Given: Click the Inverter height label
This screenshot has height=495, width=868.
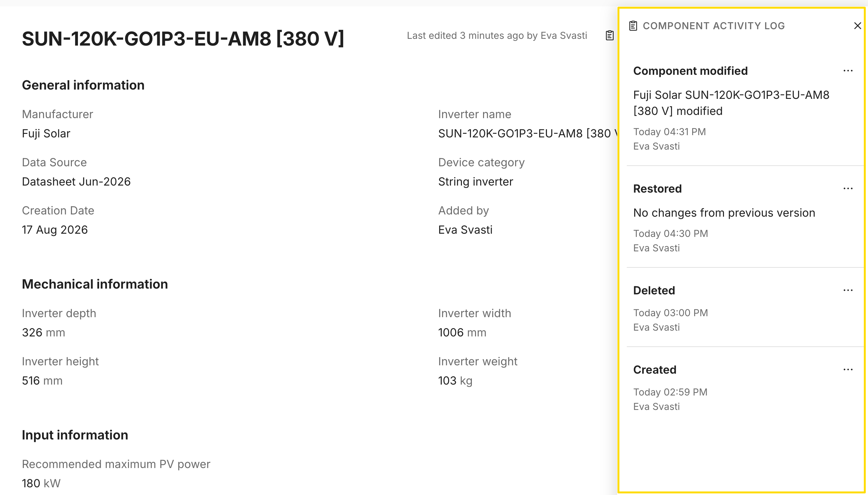Looking at the screenshot, I should pyautogui.click(x=60, y=362).
